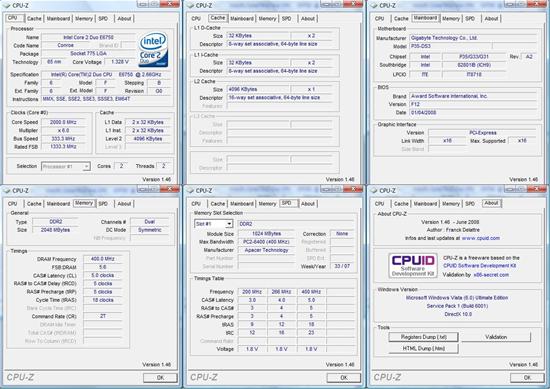Open the www.cpuid.com link
This screenshot has width=550, height=389.
click(x=481, y=238)
